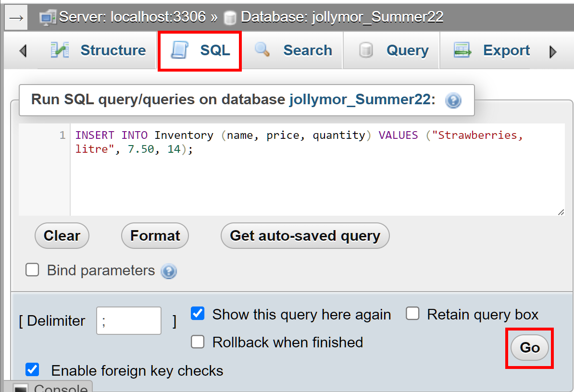Switch to the Structure tab
Screen dimensions: 574x392
[113, 49]
